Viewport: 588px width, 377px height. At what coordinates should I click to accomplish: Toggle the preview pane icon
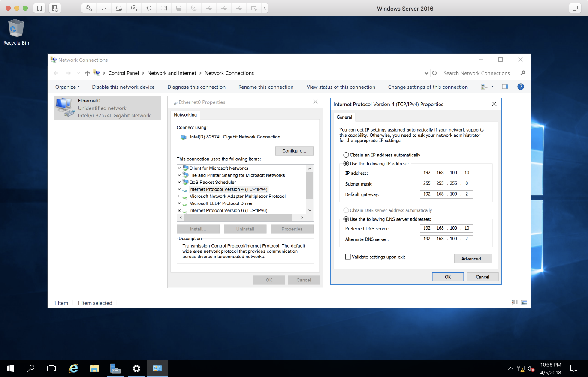click(505, 87)
